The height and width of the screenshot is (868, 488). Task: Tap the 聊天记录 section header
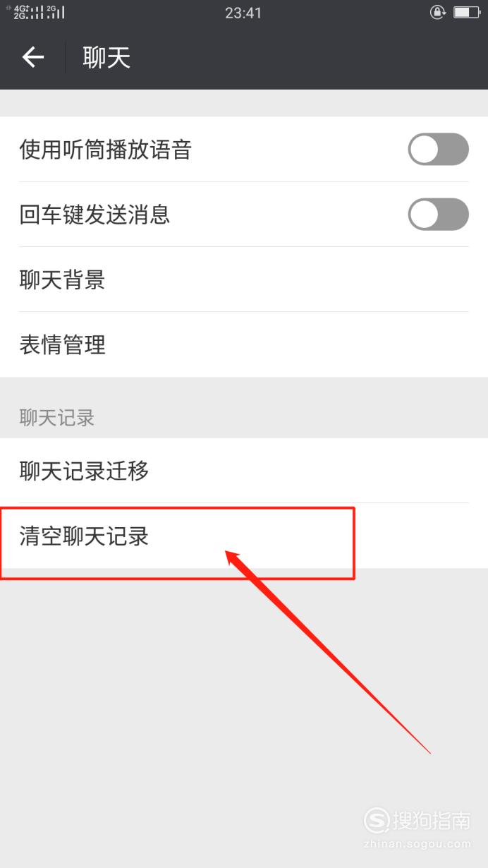[57, 418]
